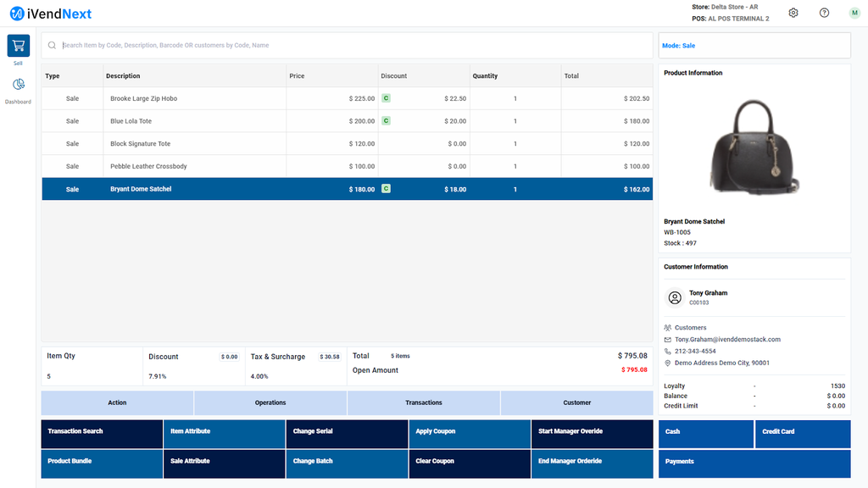Click the green coupon badge on Brooke Large Zip Hobo
Viewport: 868px width, 488px height.
(387, 98)
